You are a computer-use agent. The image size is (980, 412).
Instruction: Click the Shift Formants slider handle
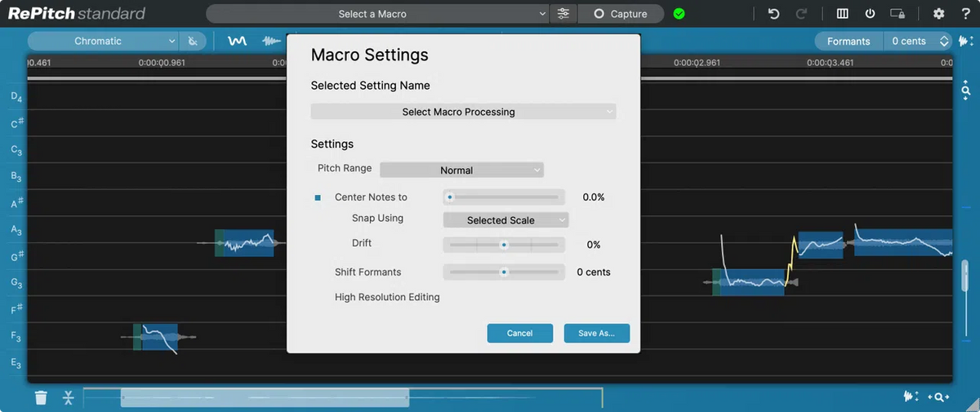click(504, 272)
